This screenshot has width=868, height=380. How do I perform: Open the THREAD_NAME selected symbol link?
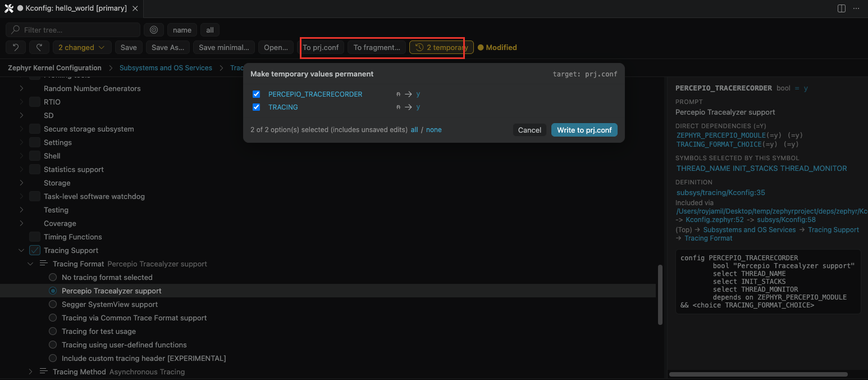(703, 168)
